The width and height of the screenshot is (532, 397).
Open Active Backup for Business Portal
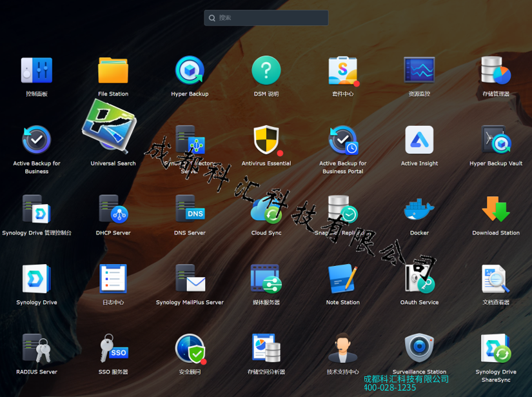(x=343, y=140)
